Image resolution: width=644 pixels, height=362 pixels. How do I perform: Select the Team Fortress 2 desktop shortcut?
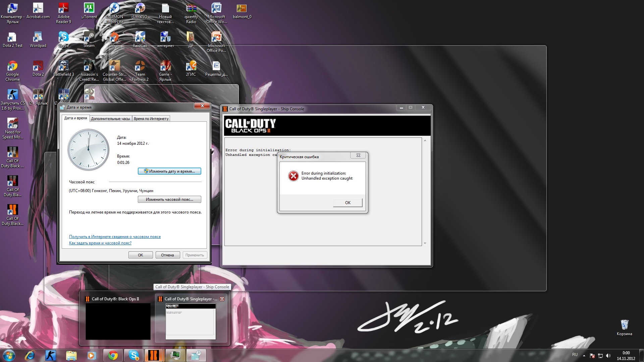140,71
